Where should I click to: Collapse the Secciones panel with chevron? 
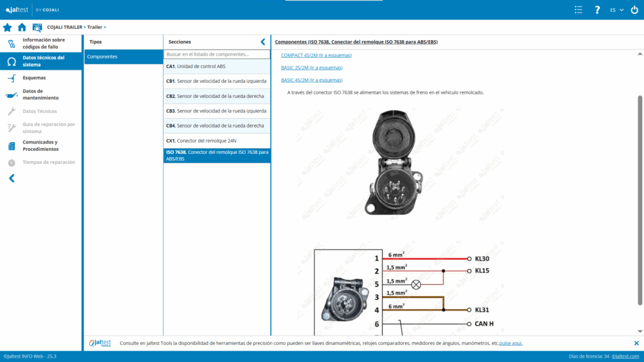(263, 41)
